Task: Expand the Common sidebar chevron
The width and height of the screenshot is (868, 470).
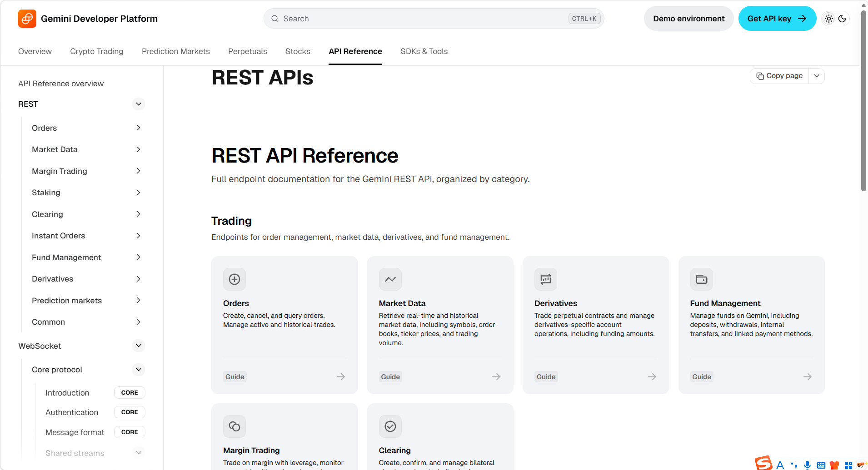Action: point(139,322)
